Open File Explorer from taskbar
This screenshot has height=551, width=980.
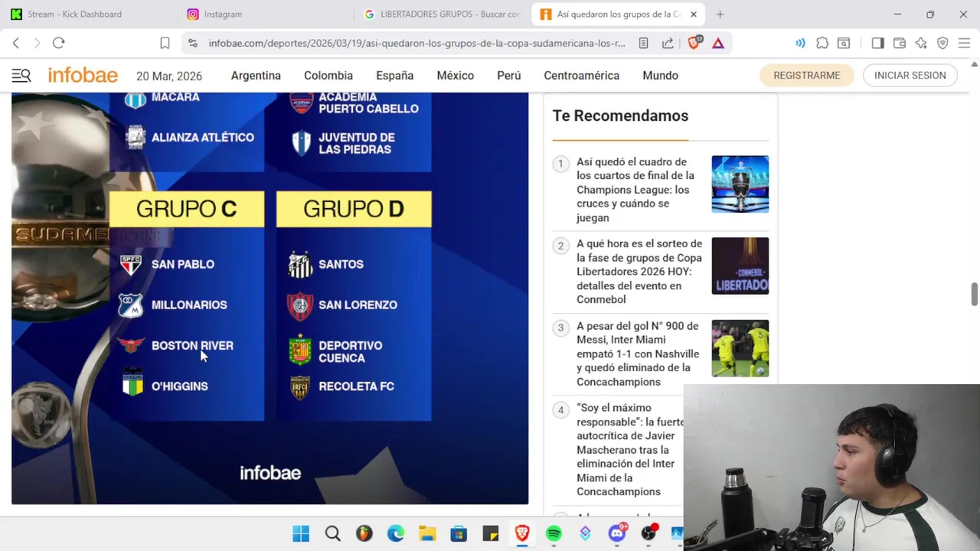[x=427, y=533]
